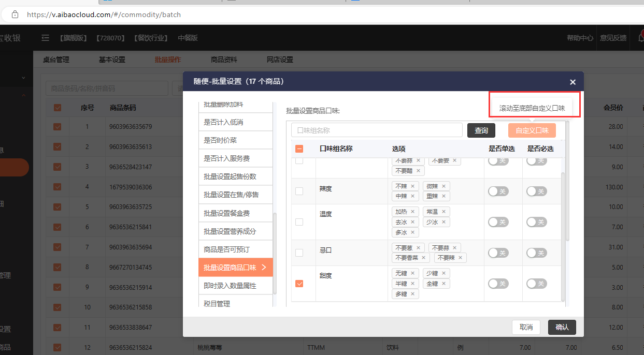Open the 商品资料 tab
Image resolution: width=644 pixels, height=355 pixels.
224,60
